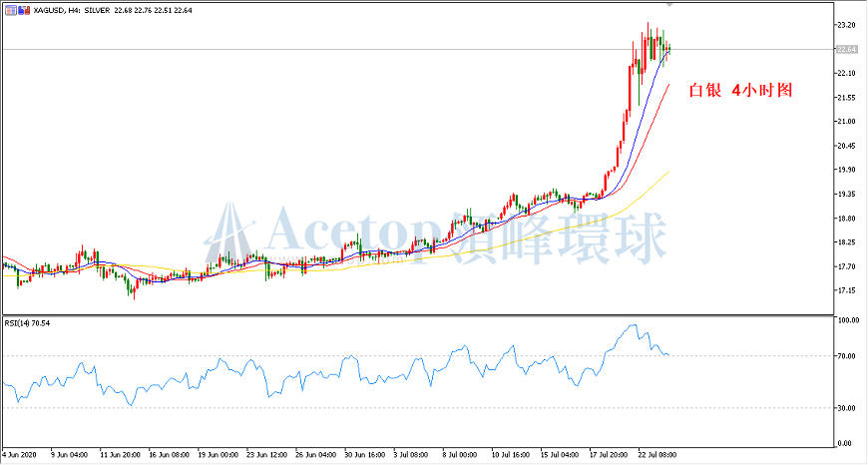This screenshot has width=868, height=465.
Task: Click the 18.80 price axis label
Action: pos(846,219)
